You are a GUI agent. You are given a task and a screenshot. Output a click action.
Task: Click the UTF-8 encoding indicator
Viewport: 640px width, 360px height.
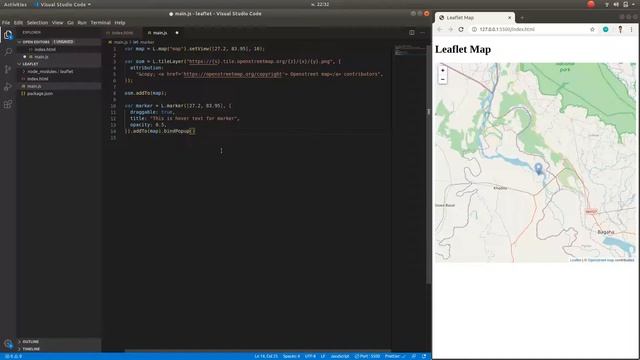pyautogui.click(x=310, y=356)
